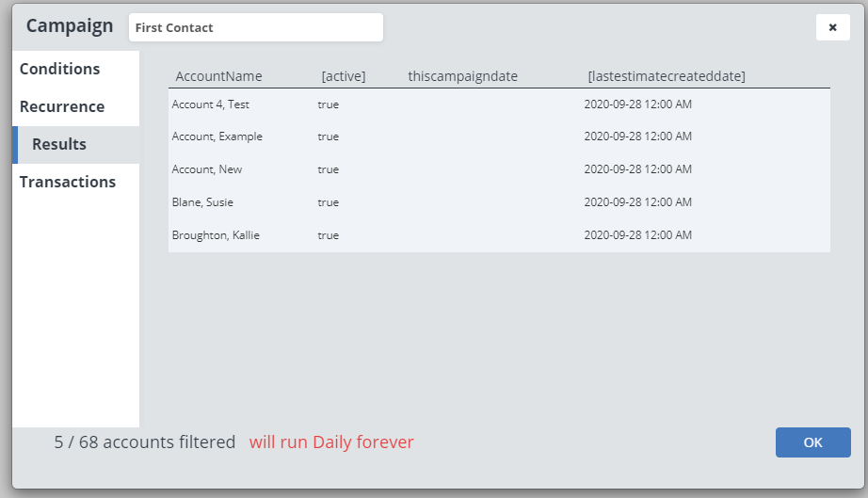Sort by [active] column header
This screenshot has width=868, height=498.
tap(344, 76)
